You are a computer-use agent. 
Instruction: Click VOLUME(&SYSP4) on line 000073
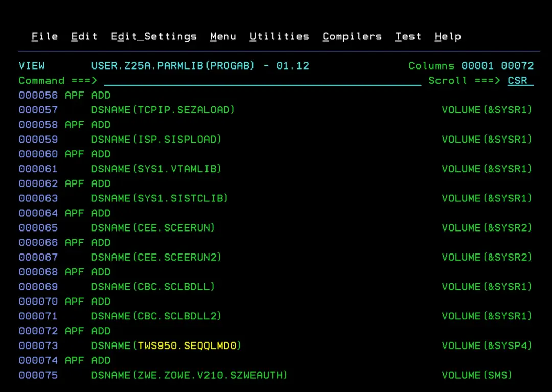point(487,346)
